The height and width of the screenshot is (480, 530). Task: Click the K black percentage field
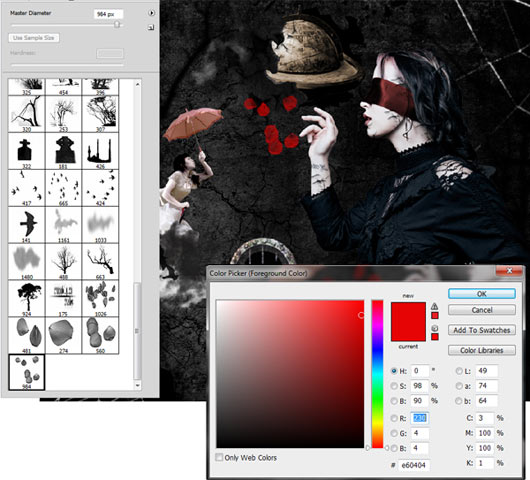485,463
